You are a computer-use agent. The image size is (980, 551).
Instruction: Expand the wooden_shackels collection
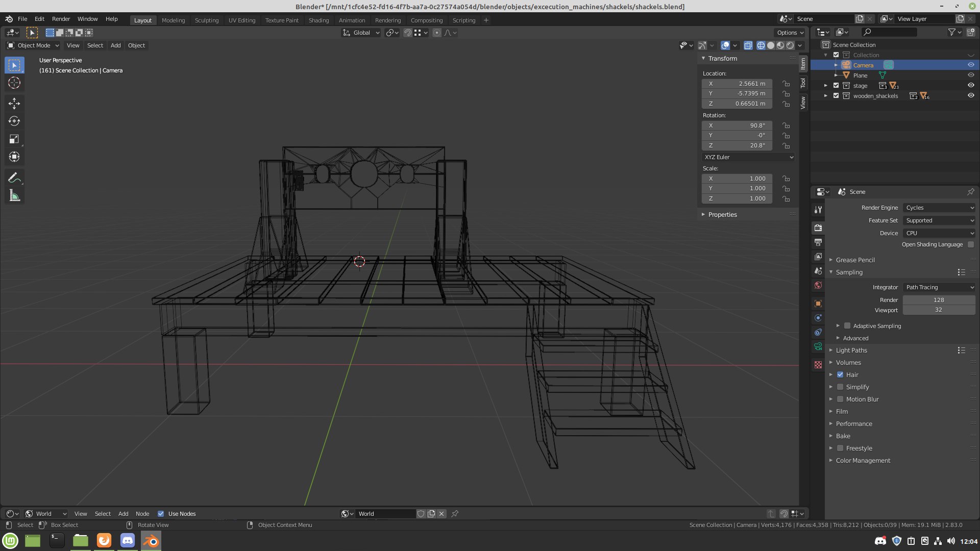pyautogui.click(x=826, y=96)
